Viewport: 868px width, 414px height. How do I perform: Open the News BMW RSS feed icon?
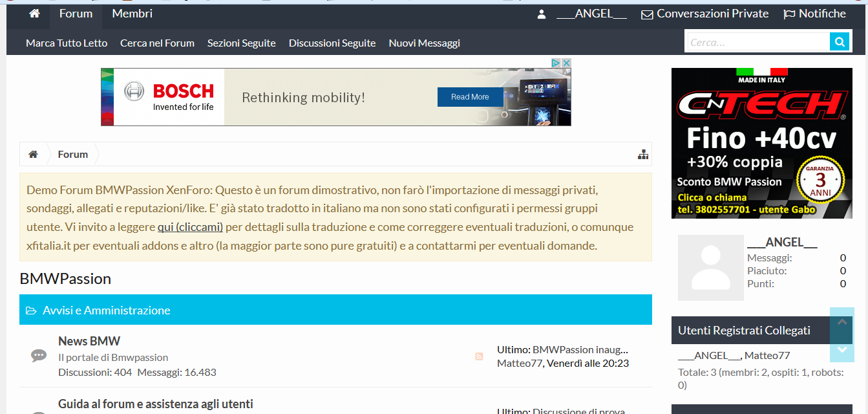click(x=479, y=356)
